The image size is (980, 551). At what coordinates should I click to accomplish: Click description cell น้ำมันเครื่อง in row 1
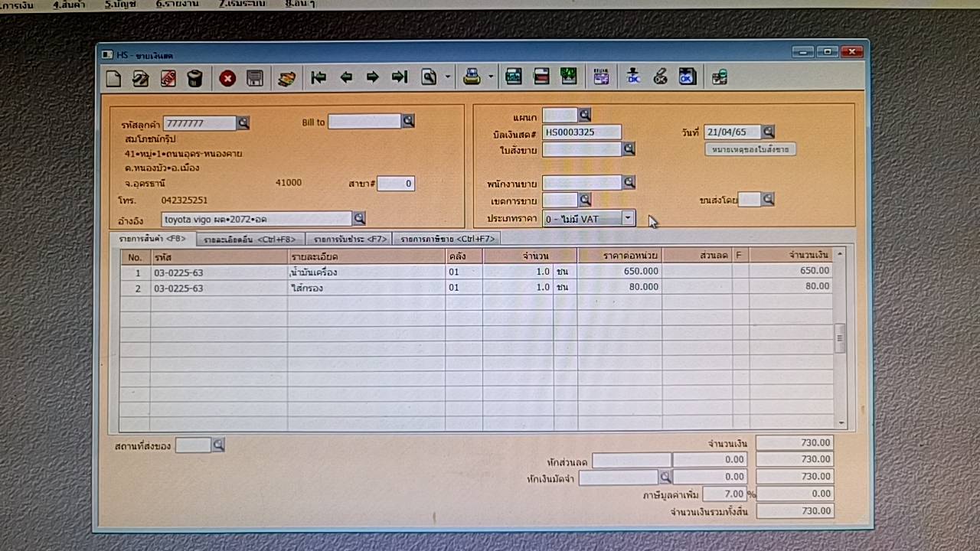(x=367, y=272)
